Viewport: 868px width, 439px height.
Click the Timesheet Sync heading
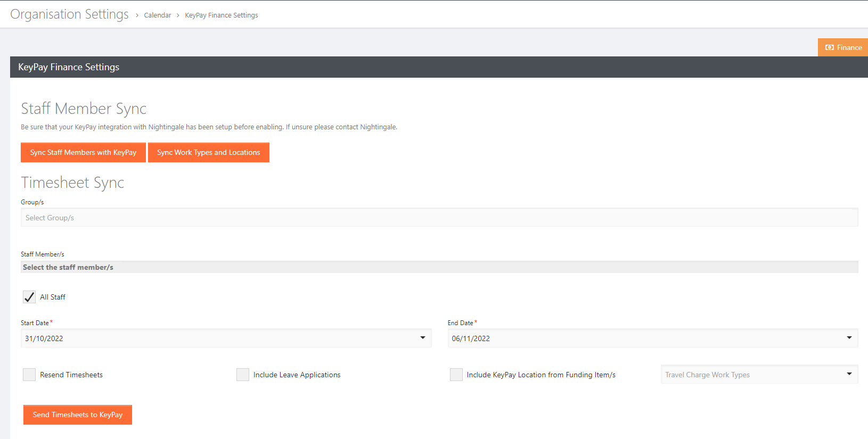coord(72,183)
